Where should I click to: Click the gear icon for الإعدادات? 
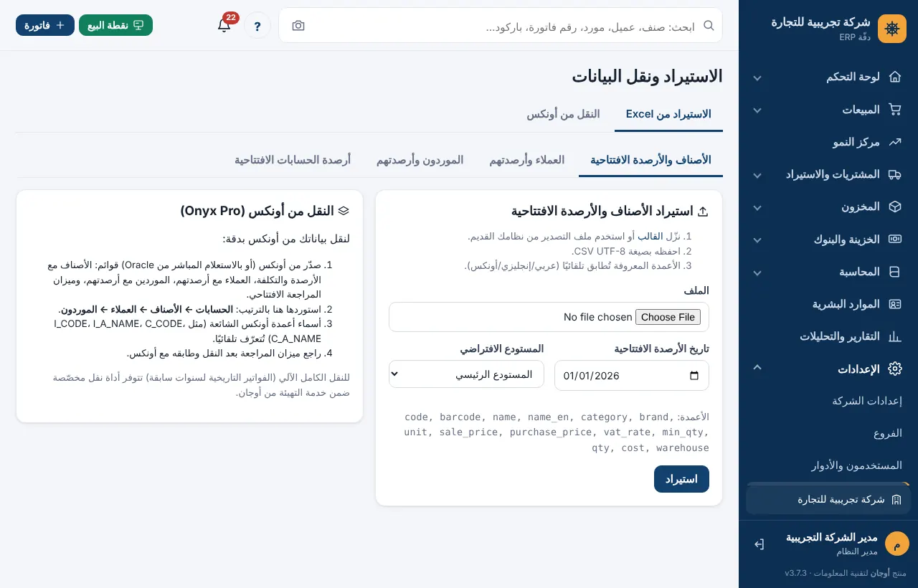pyautogui.click(x=895, y=369)
